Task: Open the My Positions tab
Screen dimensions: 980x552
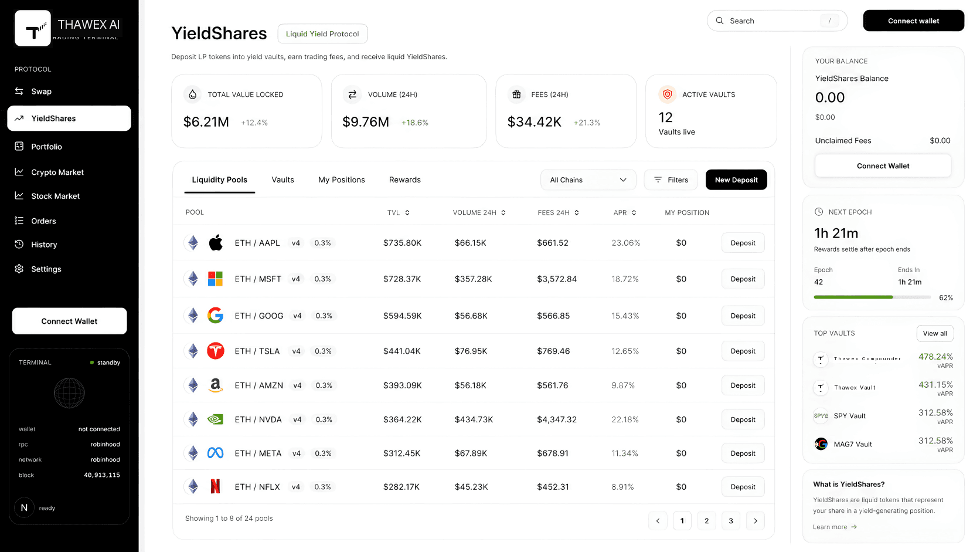Action: pyautogui.click(x=342, y=180)
